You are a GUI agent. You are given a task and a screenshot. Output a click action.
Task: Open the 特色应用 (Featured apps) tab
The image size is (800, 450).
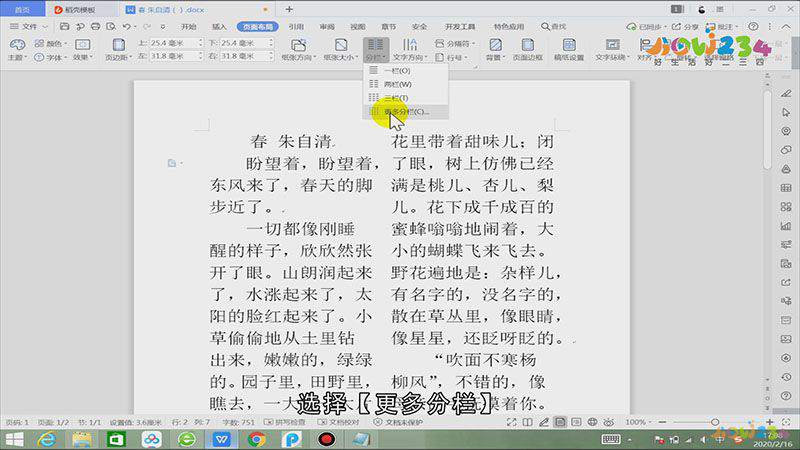click(x=508, y=26)
